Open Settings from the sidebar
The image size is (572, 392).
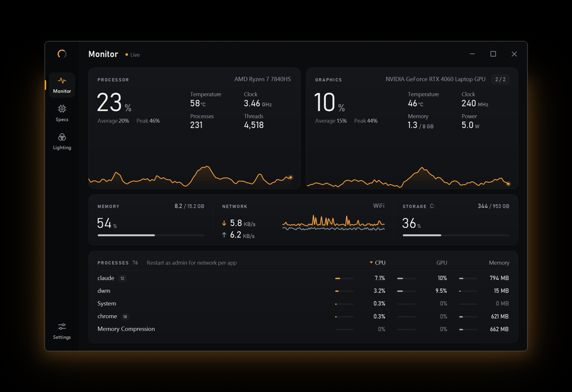[62, 331]
